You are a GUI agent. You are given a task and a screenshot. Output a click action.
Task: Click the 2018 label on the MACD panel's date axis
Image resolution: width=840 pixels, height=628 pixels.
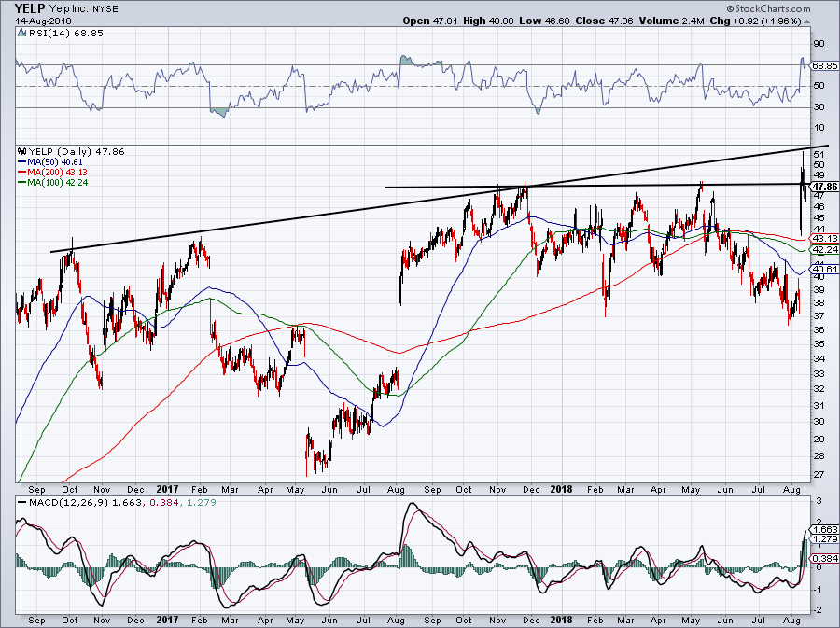point(562,621)
